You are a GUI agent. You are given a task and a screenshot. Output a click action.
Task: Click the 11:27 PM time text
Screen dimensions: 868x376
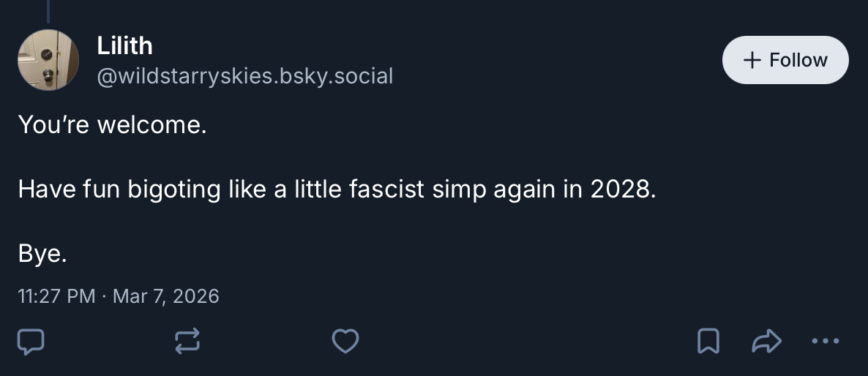[56, 296]
